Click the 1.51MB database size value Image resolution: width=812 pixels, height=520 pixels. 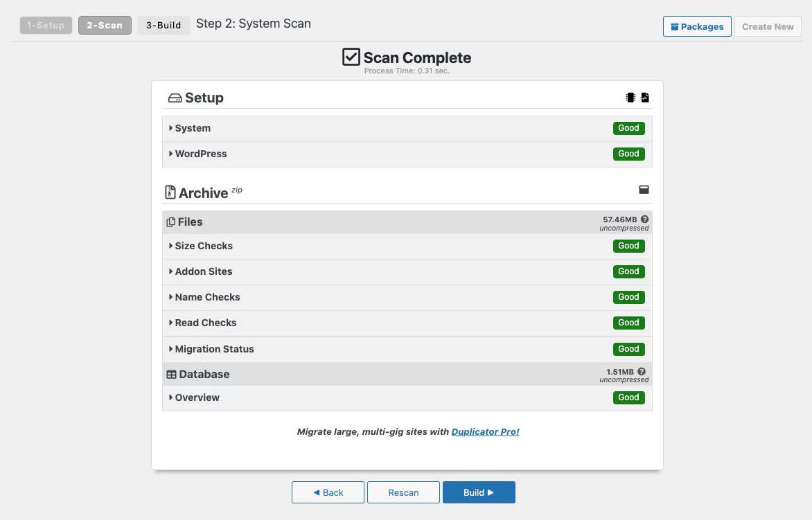[x=620, y=372]
